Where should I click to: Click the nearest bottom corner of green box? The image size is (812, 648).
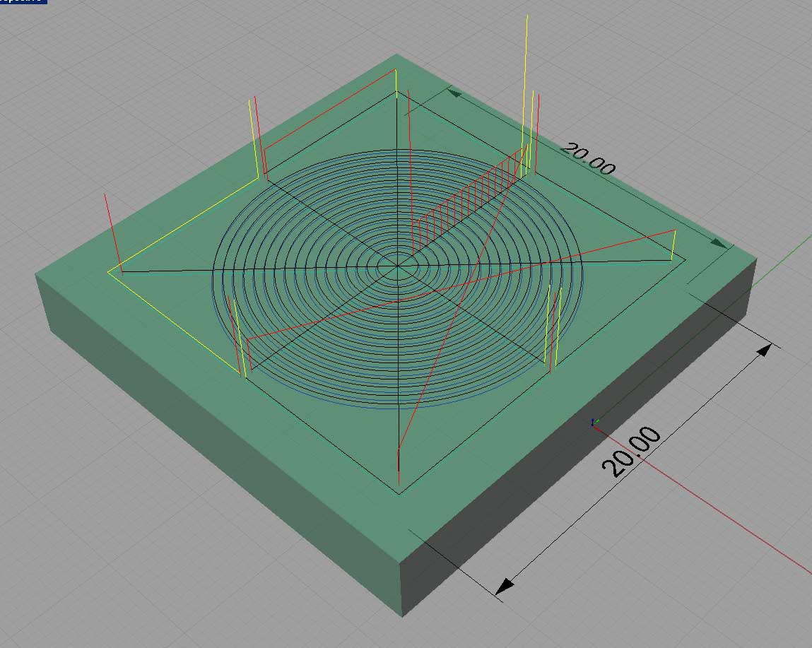(401, 615)
